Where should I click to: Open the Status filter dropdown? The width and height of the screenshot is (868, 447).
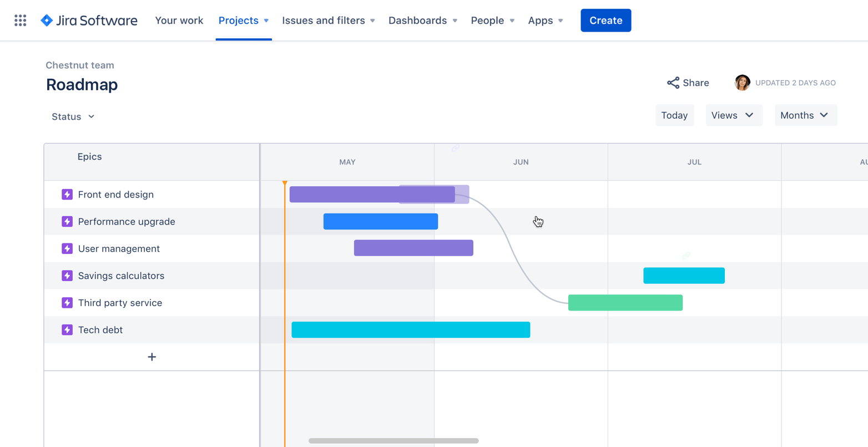click(x=72, y=116)
